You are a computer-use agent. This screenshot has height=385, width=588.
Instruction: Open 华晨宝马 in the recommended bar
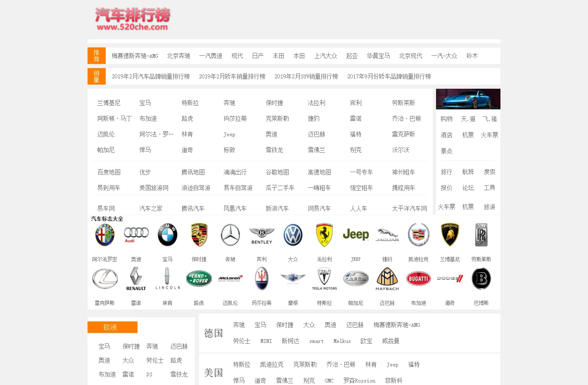click(x=378, y=56)
